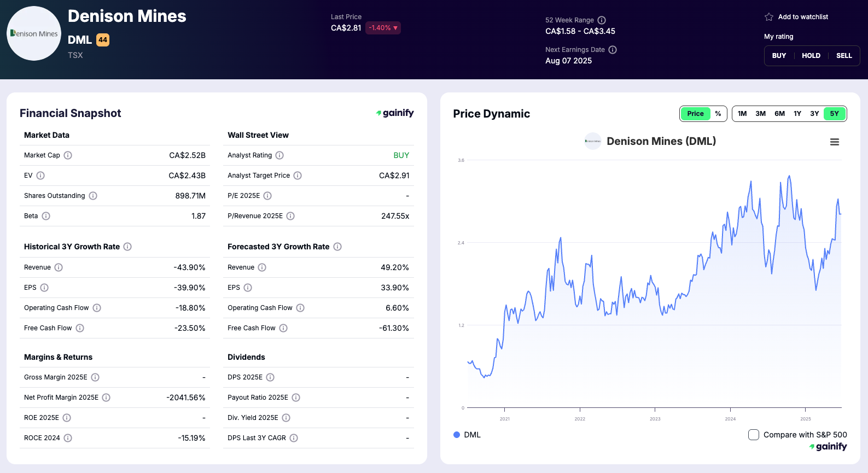Switch chart to percent mode
This screenshot has height=473, width=868.
pyautogui.click(x=718, y=114)
